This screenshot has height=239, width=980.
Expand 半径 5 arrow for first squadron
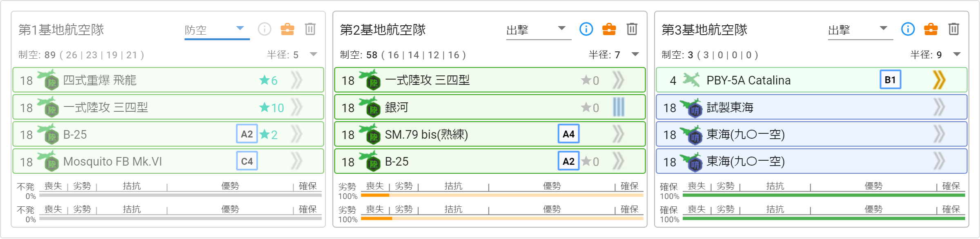(x=313, y=54)
